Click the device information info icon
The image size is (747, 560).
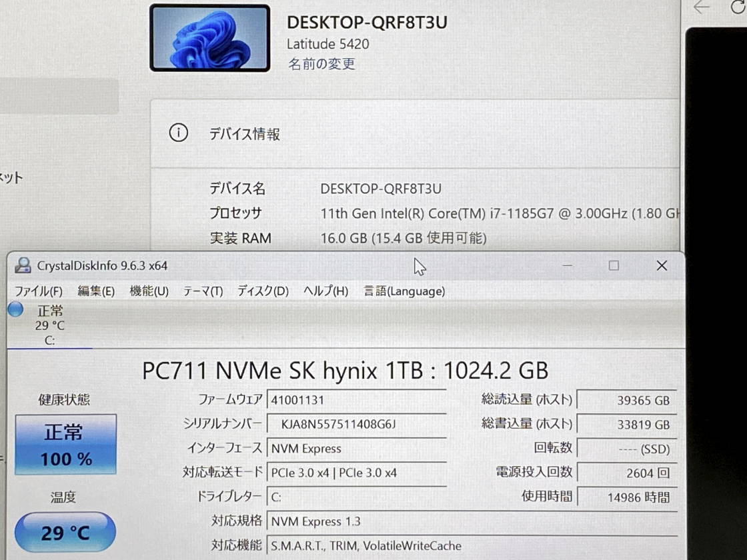(178, 133)
